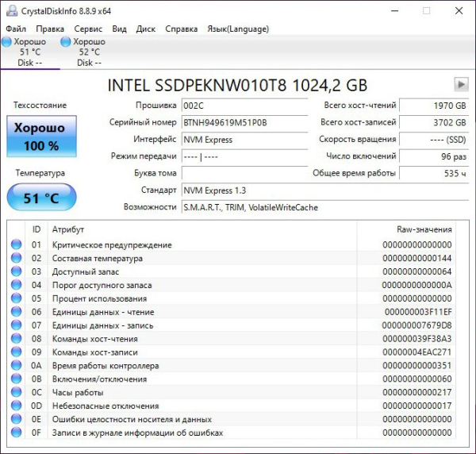Image resolution: width=476 pixels, height=454 pixels.
Task: Open the Вид menu
Action: 119,29
